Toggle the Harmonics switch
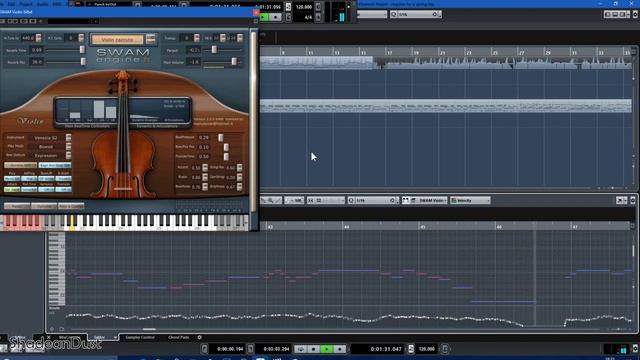The image size is (640, 360). [x=46, y=190]
